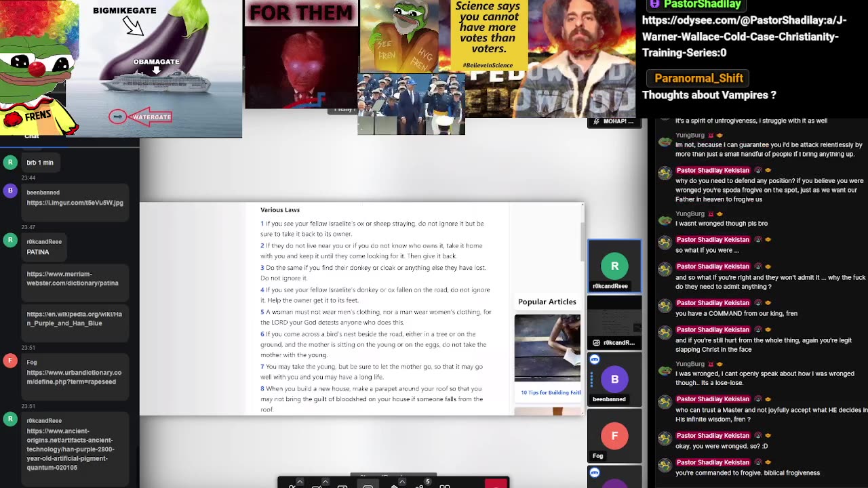Click the headset icon on beenbanned's participant tile

[x=595, y=359]
